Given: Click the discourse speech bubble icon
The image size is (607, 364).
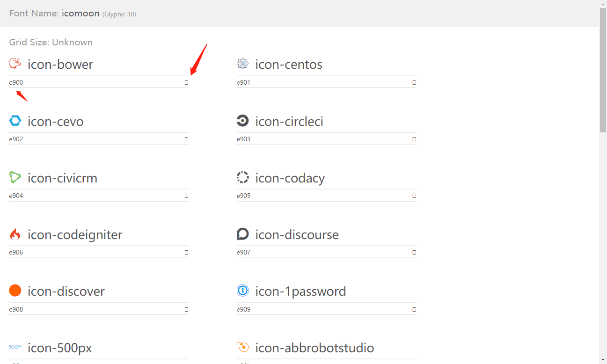Looking at the screenshot, I should [242, 234].
